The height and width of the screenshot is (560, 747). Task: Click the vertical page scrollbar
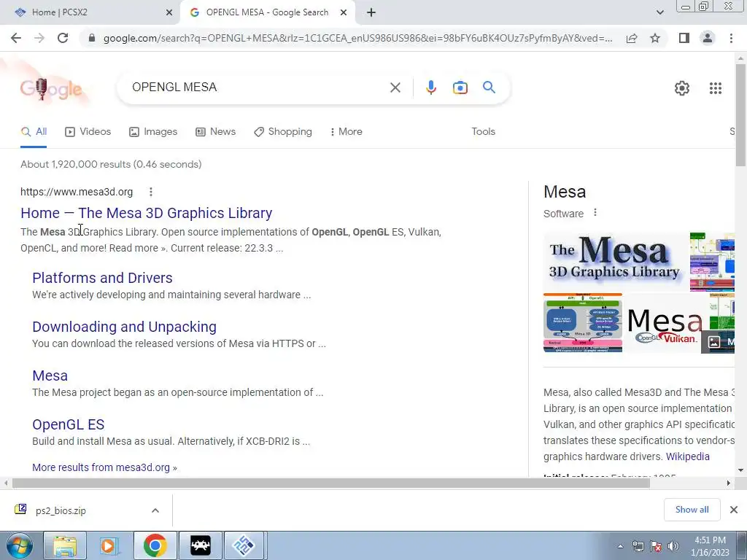click(x=740, y=114)
